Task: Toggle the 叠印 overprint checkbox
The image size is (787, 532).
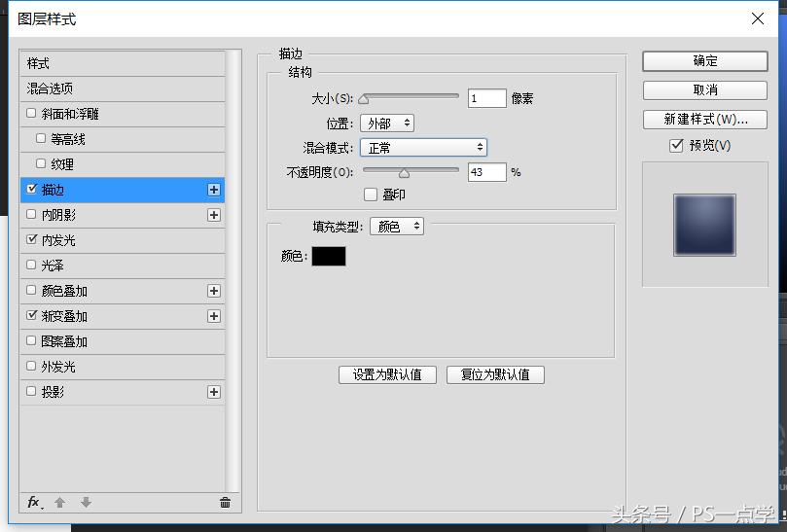Action: (371, 195)
